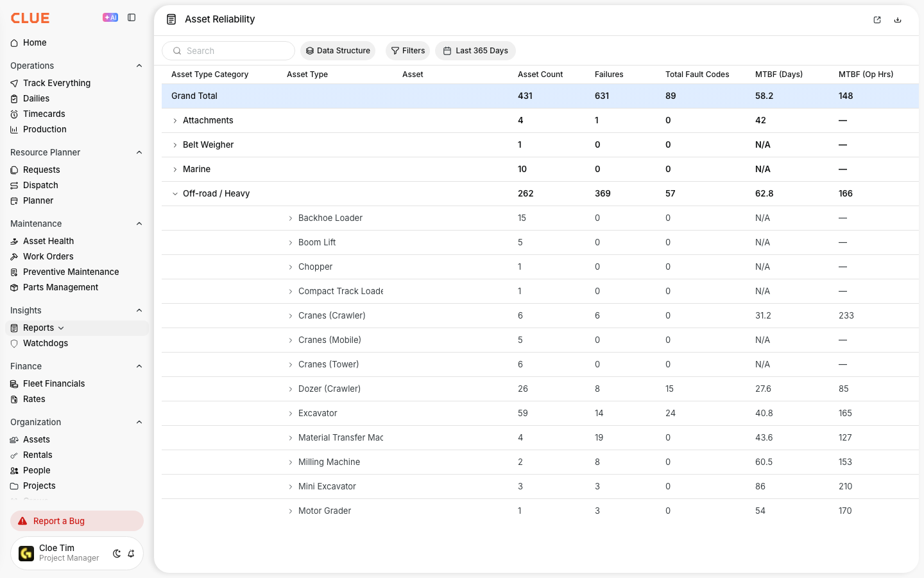Sort by MTBF (Days) column header
The height and width of the screenshot is (578, 924).
pyautogui.click(x=779, y=74)
